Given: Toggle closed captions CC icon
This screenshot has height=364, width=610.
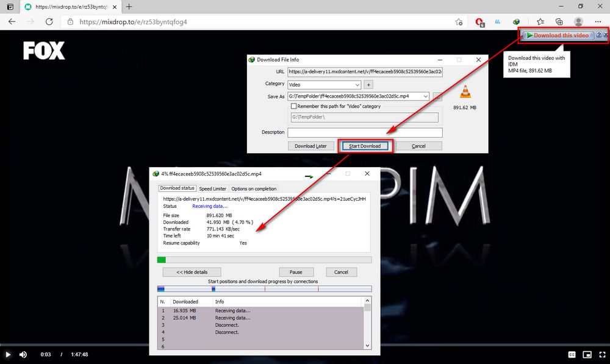Looking at the screenshot, I should (572, 354).
